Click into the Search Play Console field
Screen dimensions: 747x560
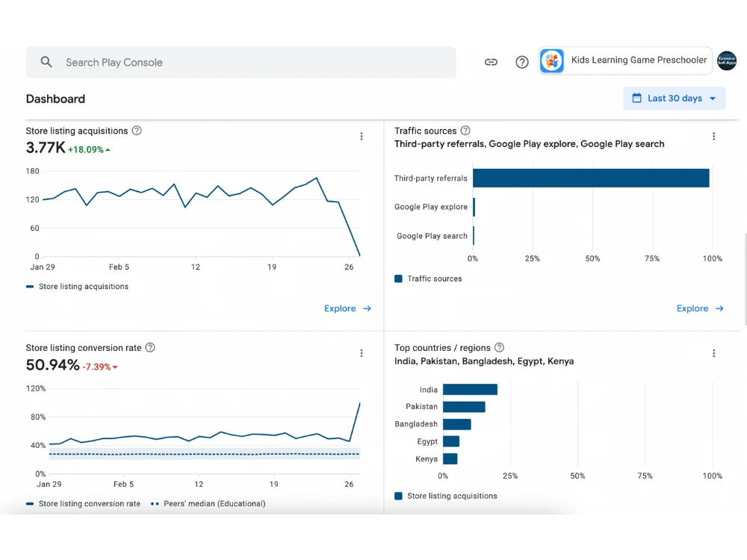point(241,63)
